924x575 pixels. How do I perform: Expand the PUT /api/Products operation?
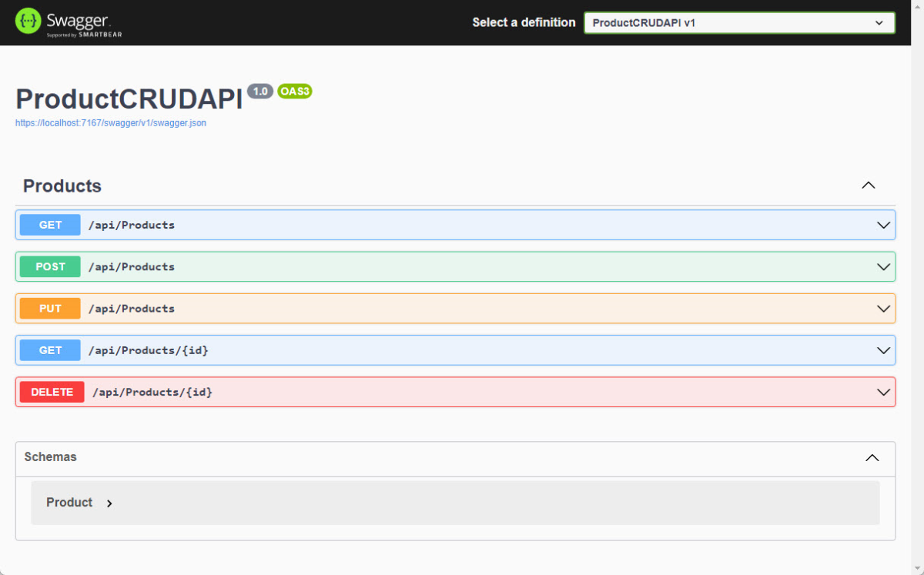(883, 308)
